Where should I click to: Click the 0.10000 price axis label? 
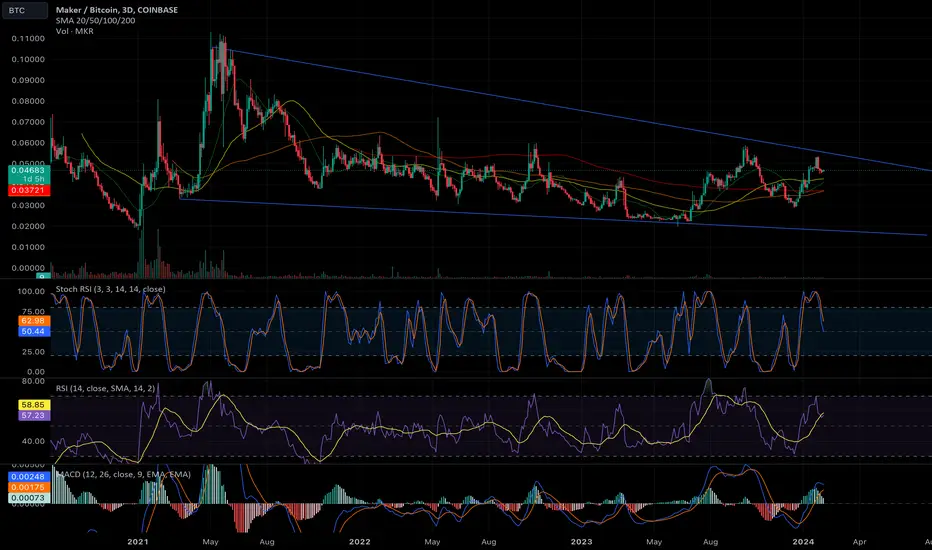(x=28, y=59)
